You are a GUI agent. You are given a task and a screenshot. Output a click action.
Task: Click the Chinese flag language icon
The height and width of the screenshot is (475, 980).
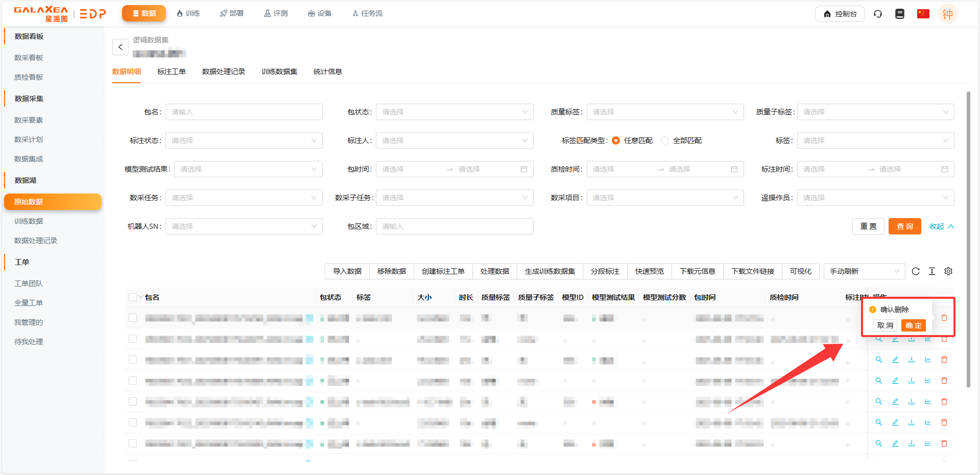coord(923,14)
